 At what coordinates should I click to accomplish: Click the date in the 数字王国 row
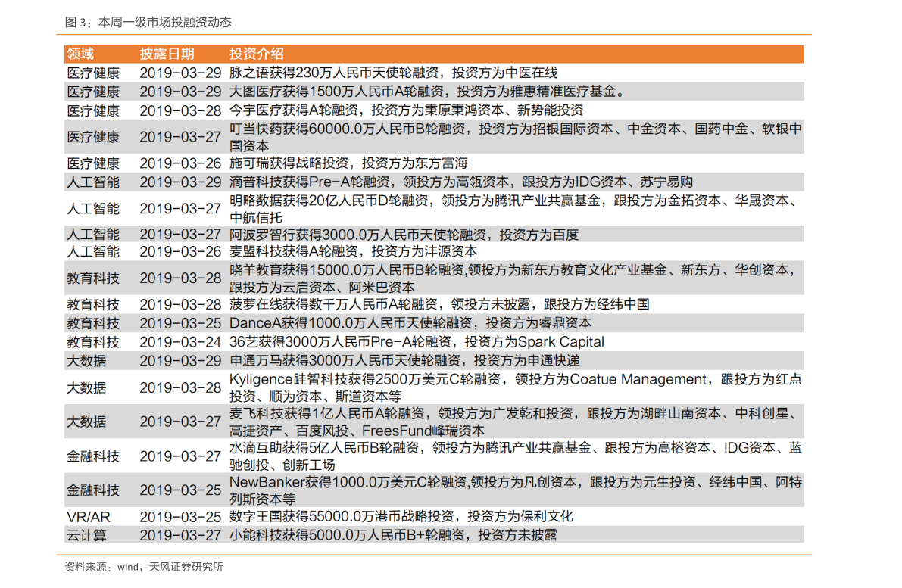tap(180, 517)
